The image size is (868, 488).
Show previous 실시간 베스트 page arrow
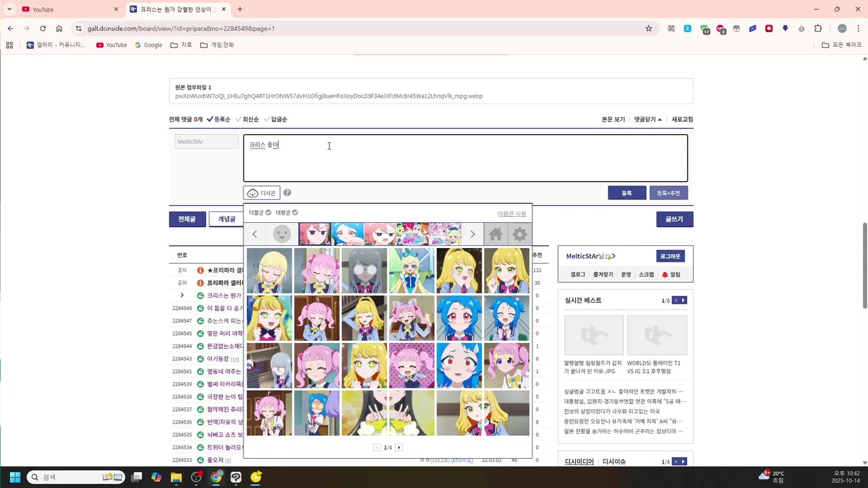coord(675,300)
